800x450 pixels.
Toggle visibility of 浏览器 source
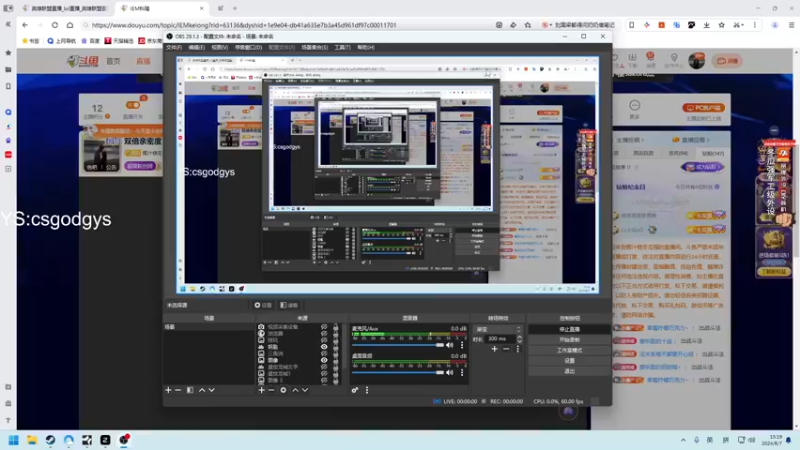(x=324, y=333)
